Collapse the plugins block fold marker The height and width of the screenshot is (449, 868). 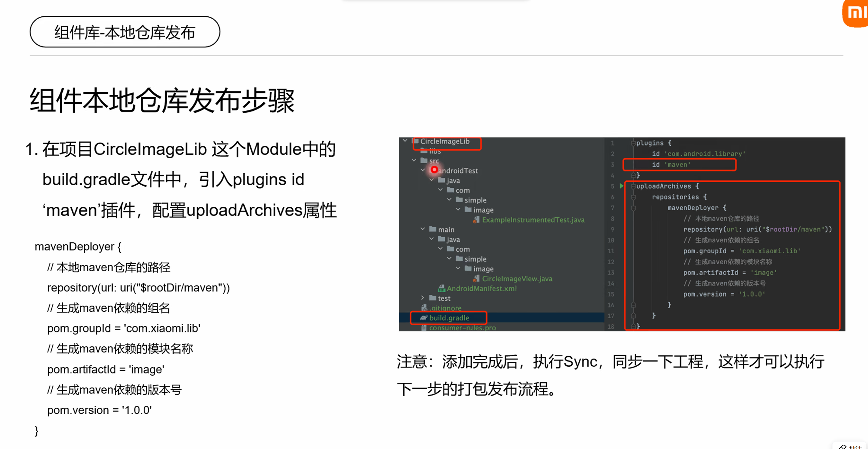(633, 143)
